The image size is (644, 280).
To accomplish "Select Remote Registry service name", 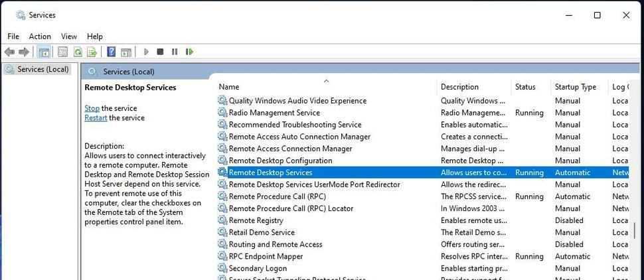I will pos(256,220).
